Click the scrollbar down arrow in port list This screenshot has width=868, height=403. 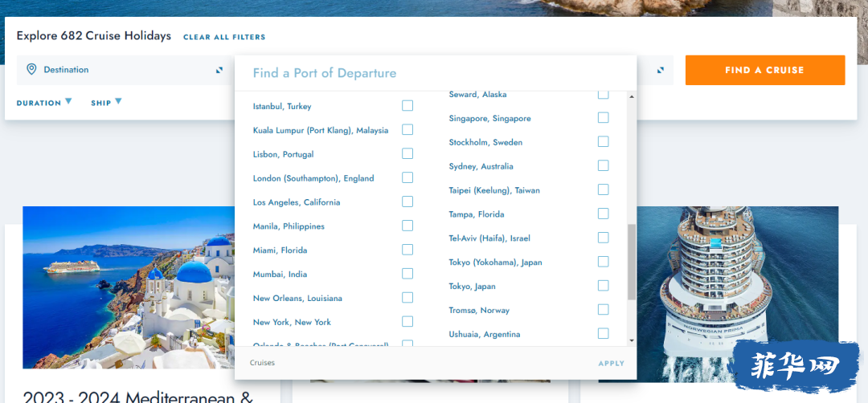631,340
